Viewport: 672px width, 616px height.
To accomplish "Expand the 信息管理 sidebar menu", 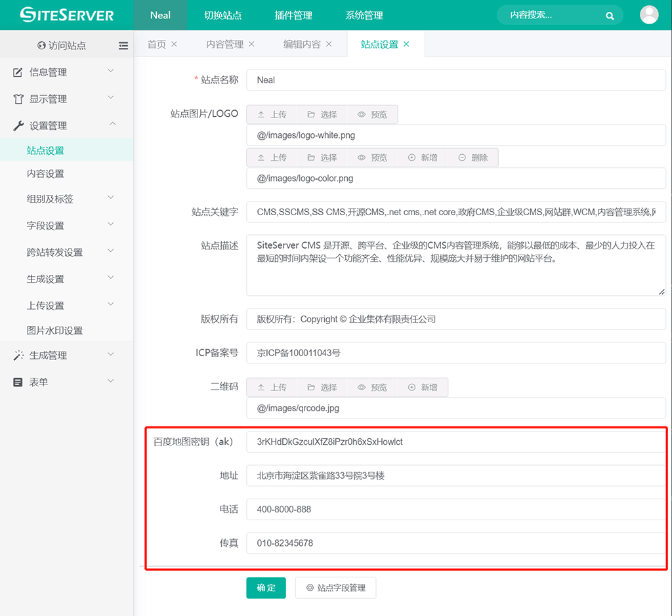I will tap(66, 72).
